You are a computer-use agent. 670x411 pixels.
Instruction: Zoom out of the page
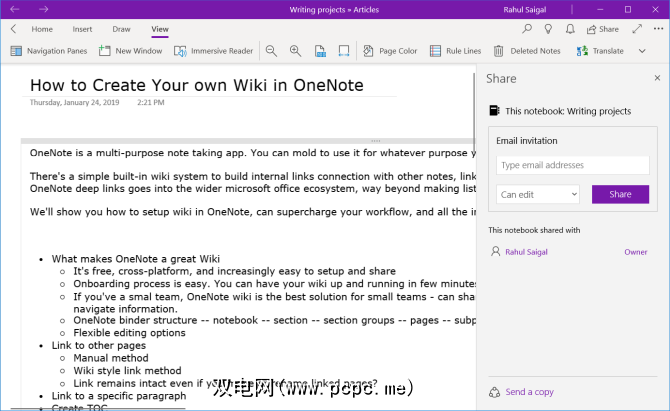[271, 50]
